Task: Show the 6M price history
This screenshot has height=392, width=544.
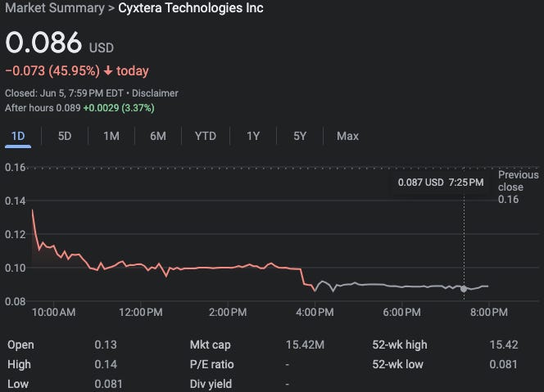Action: (x=158, y=136)
